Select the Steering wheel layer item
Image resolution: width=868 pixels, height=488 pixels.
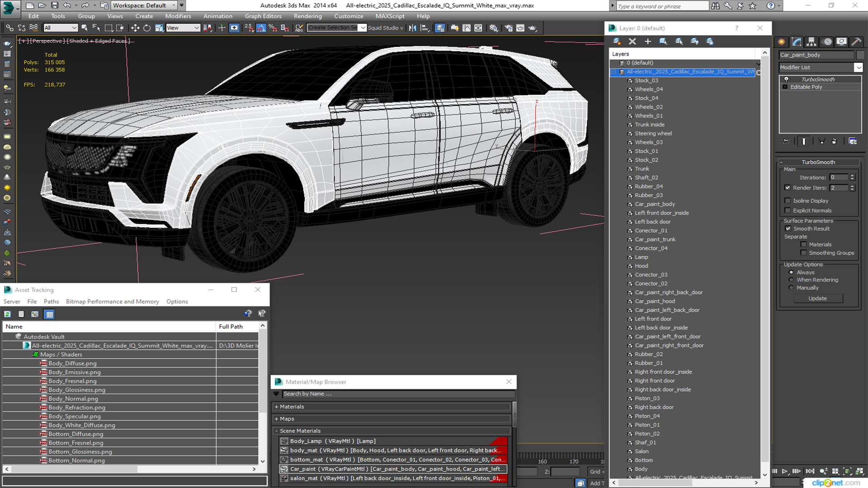tap(653, 134)
